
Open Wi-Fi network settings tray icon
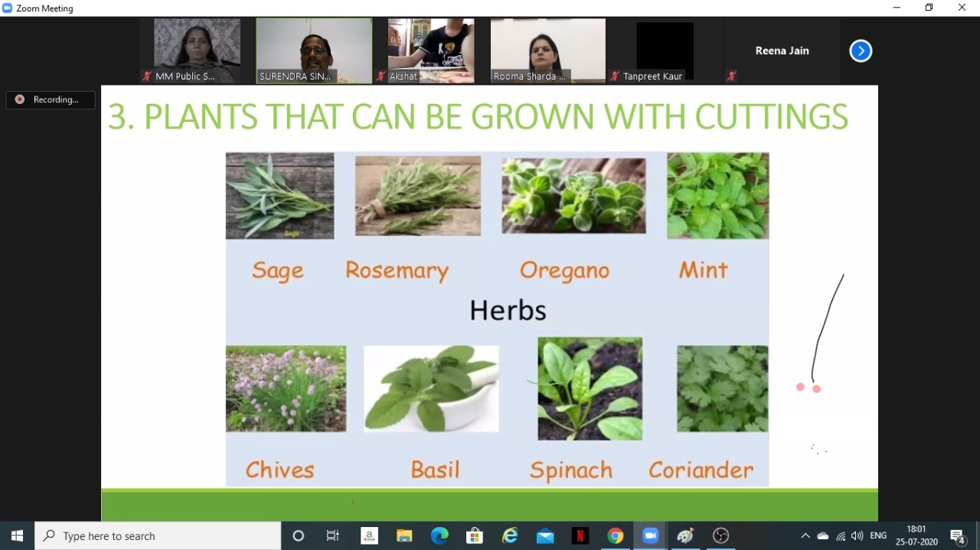click(x=841, y=536)
